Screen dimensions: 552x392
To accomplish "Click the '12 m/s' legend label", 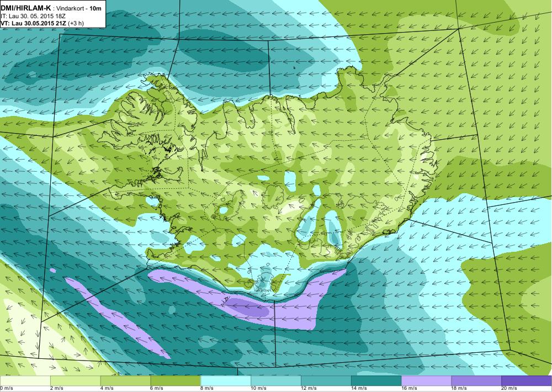I will coord(309,389).
